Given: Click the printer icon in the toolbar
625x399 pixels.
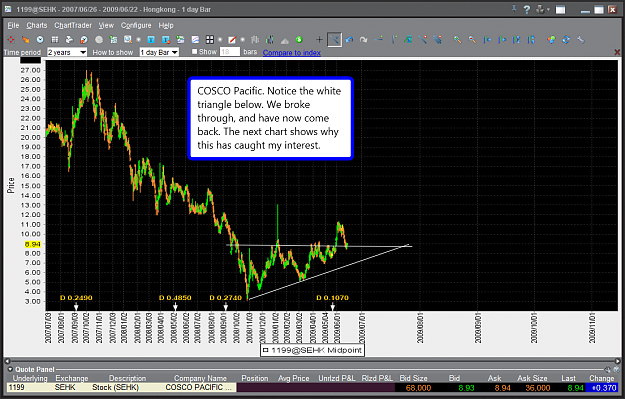Looking at the screenshot, I should (x=69, y=39).
